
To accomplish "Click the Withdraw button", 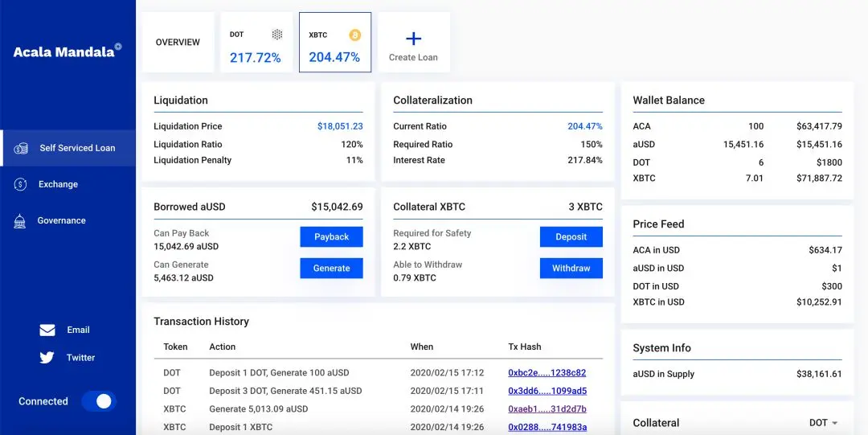I will (571, 269).
